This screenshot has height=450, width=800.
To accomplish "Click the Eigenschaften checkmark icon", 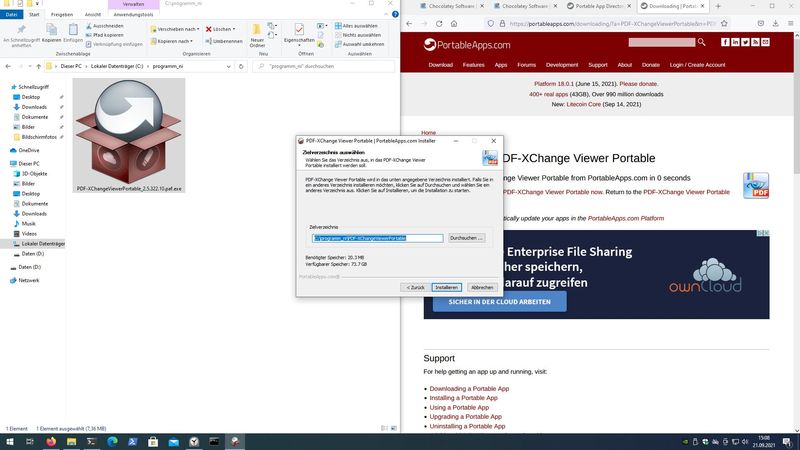I will pos(299,34).
